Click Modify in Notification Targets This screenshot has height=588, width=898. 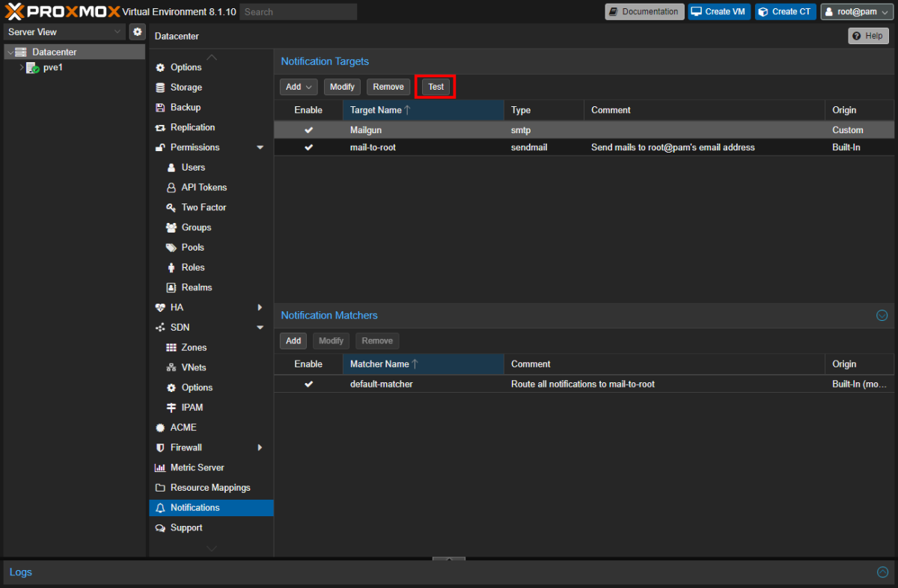tap(342, 87)
